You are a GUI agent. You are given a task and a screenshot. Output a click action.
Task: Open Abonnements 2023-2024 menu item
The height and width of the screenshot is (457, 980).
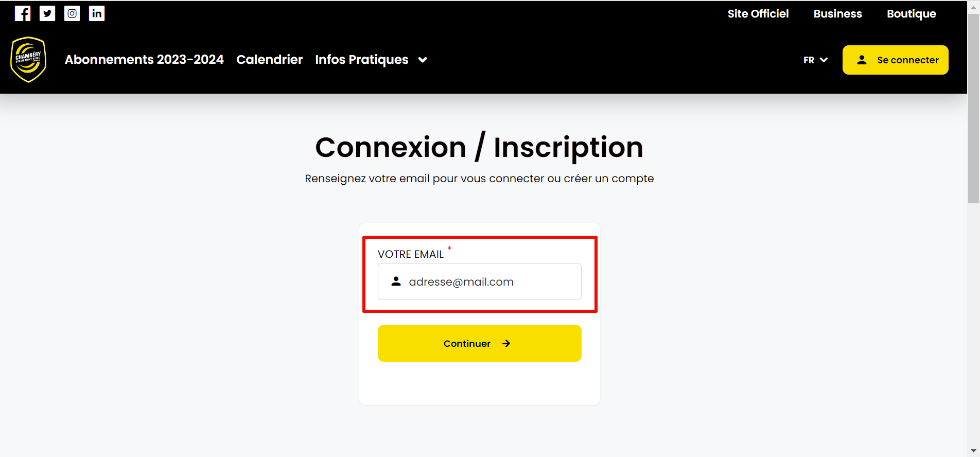tap(144, 60)
